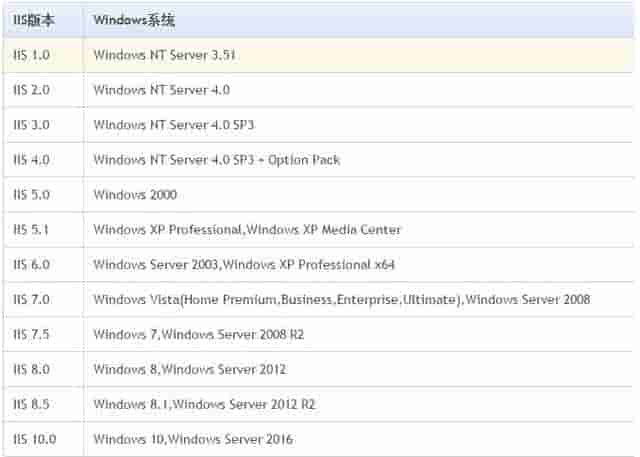The width and height of the screenshot is (640, 457).
Task: Select the IIS 6.0 cell
Action: click(x=32, y=265)
